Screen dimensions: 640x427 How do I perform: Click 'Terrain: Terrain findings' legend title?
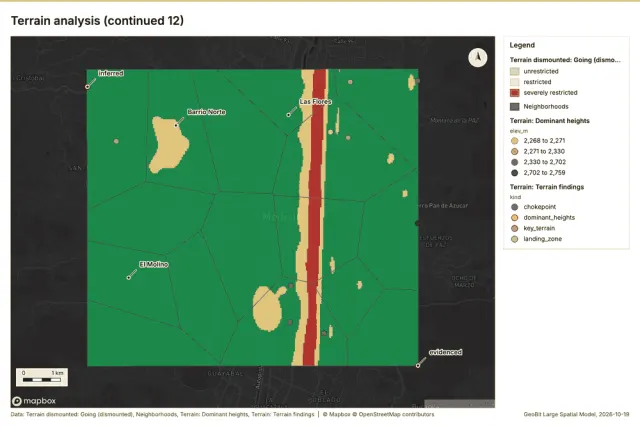pyautogui.click(x=547, y=187)
